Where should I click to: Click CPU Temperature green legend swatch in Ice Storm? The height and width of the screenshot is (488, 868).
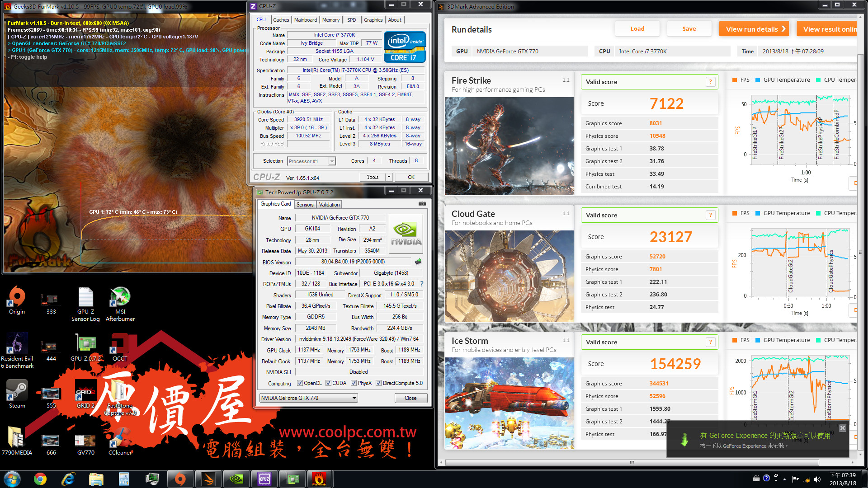coord(818,340)
